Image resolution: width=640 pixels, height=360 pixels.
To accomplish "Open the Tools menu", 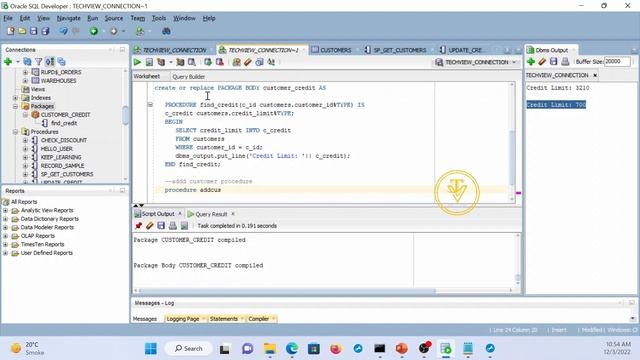I will (159, 18).
